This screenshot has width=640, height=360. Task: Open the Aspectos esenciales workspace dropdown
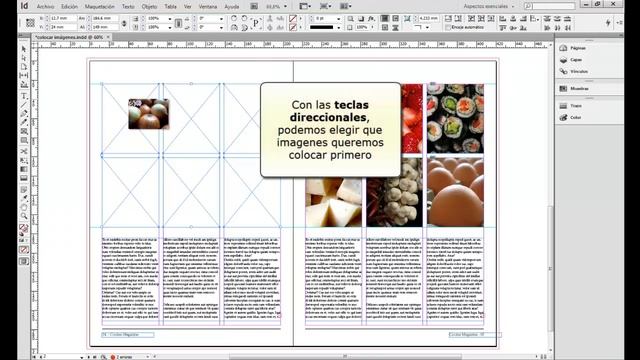pos(489,7)
